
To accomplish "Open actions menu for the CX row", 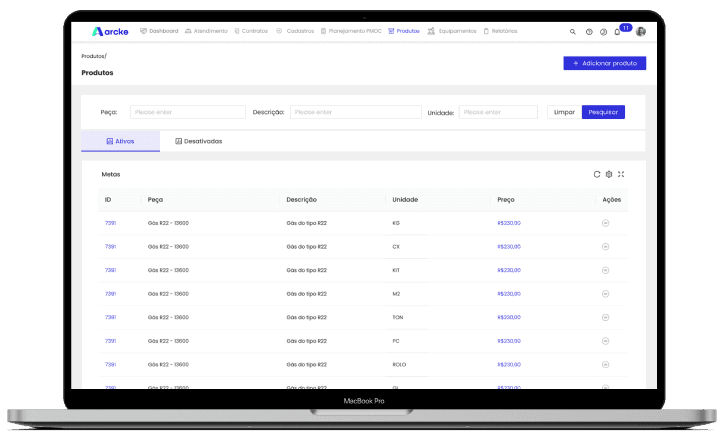I will (605, 246).
